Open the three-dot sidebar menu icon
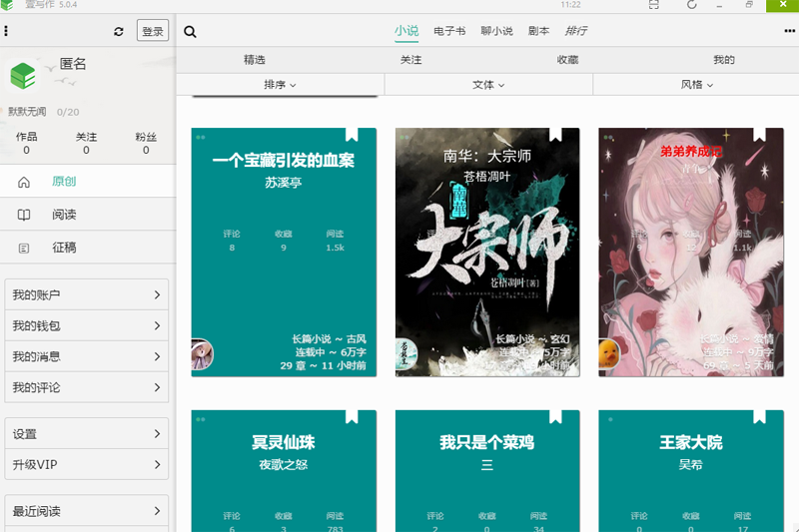Screen dimensions: 799x532 point(6,31)
